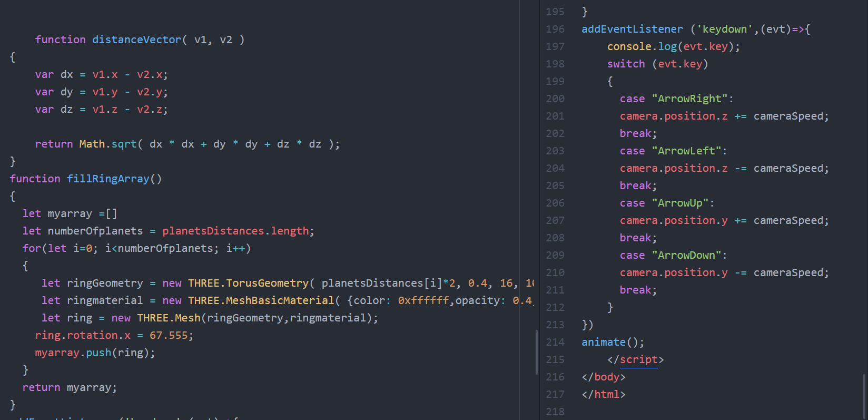Click the line "let myarray =[]"
The height and width of the screenshot is (420, 868).
tap(70, 213)
